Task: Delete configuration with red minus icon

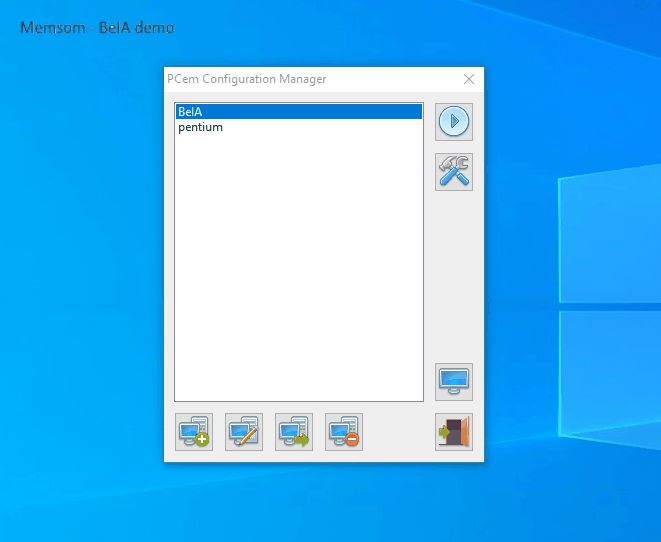Action: point(344,432)
